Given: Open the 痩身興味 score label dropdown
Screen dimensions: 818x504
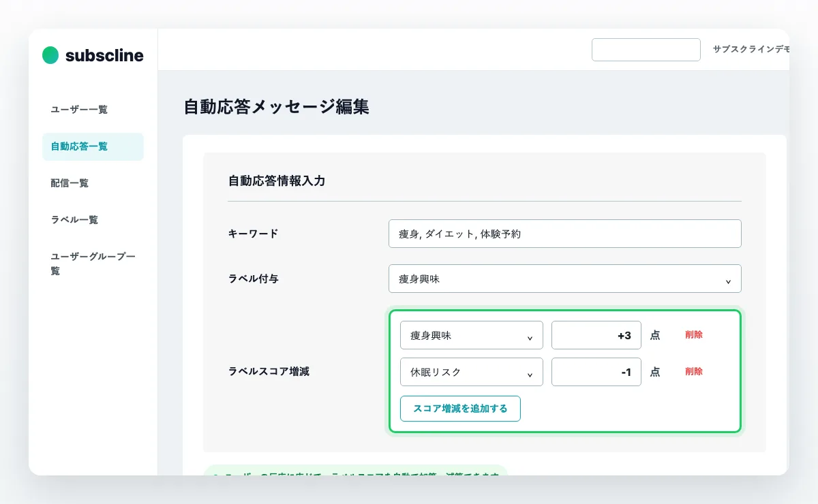Looking at the screenshot, I should 472,335.
